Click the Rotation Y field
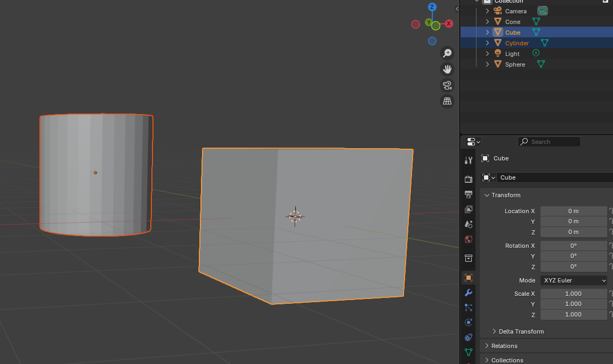This screenshot has width=613, height=364. click(x=574, y=256)
